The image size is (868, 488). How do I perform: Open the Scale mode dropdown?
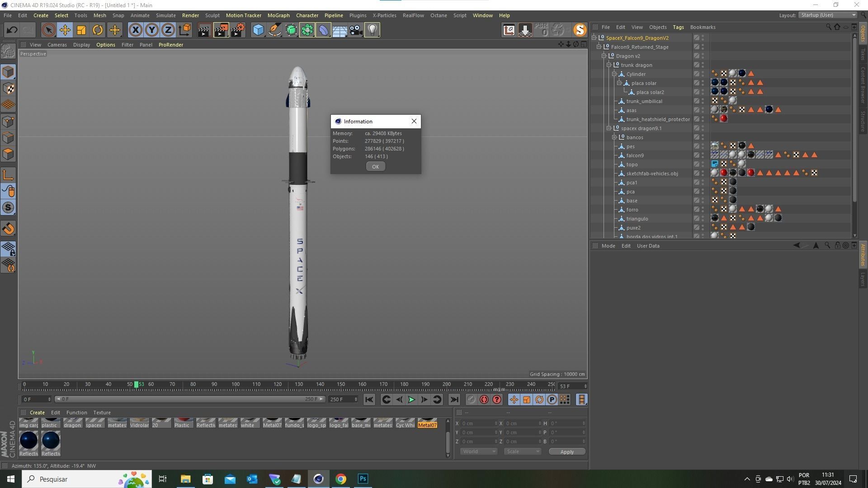coord(522,451)
